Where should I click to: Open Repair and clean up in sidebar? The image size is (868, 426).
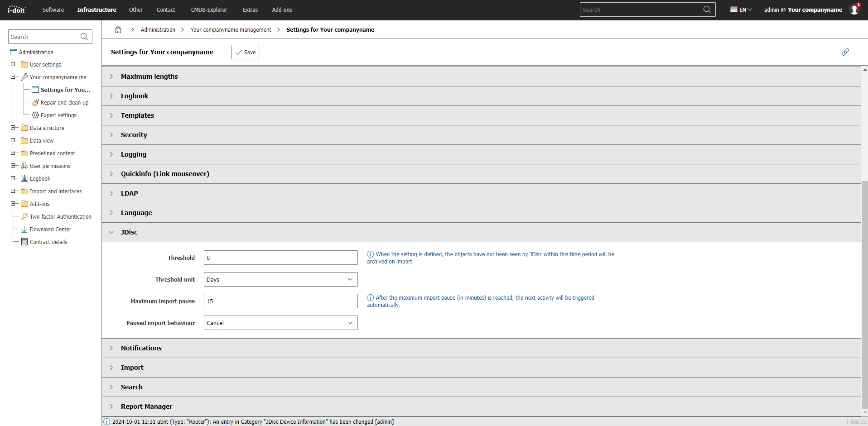[x=64, y=102]
